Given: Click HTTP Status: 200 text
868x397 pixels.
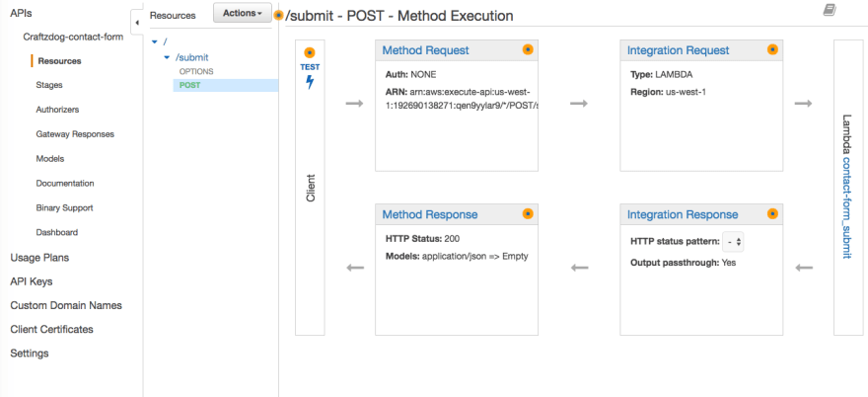Looking at the screenshot, I should click(x=422, y=239).
